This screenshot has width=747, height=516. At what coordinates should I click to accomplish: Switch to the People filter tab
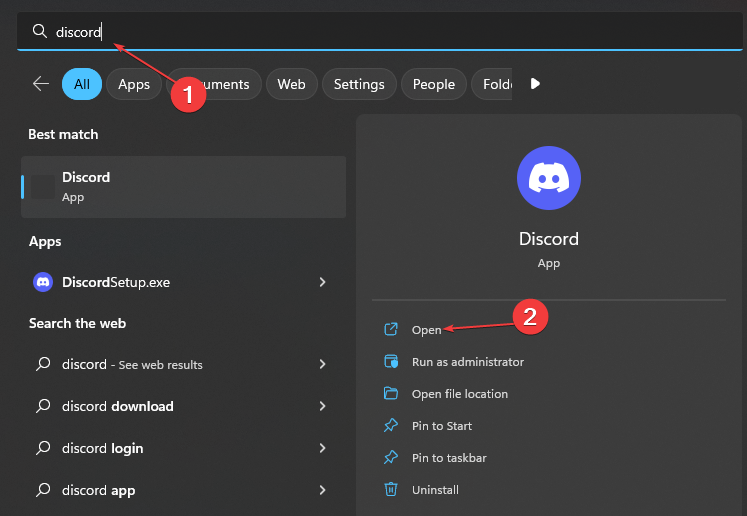coord(434,84)
